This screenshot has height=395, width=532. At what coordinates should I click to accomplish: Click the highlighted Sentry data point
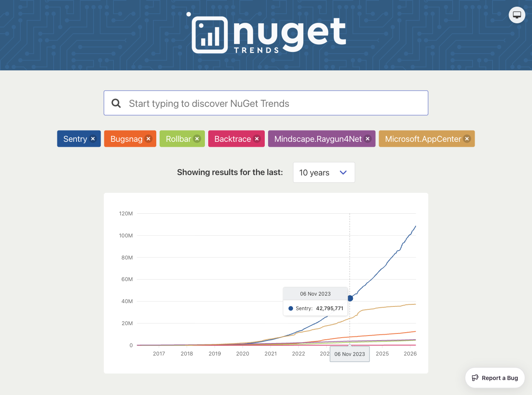pyautogui.click(x=350, y=298)
